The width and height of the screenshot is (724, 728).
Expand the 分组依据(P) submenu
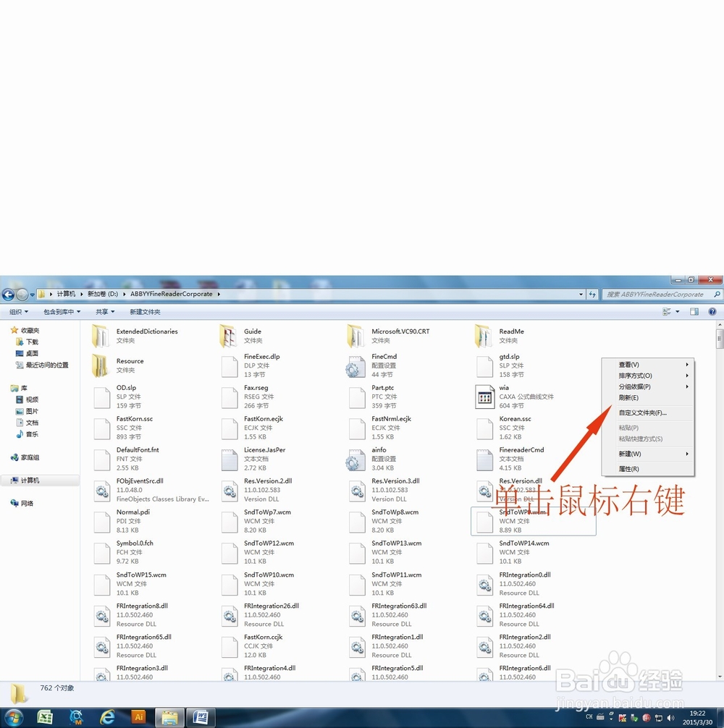coord(648,386)
